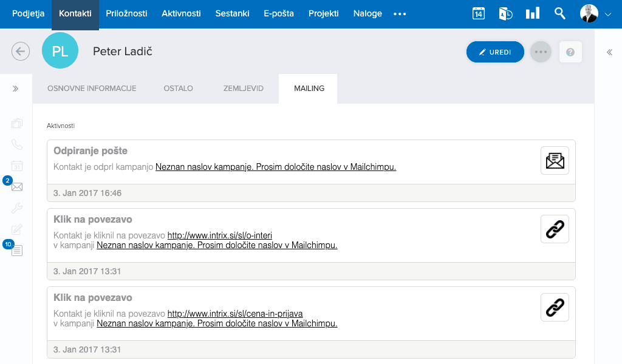Select the Kontakti menu
Screen dimensions: 622x364
(x=75, y=13)
